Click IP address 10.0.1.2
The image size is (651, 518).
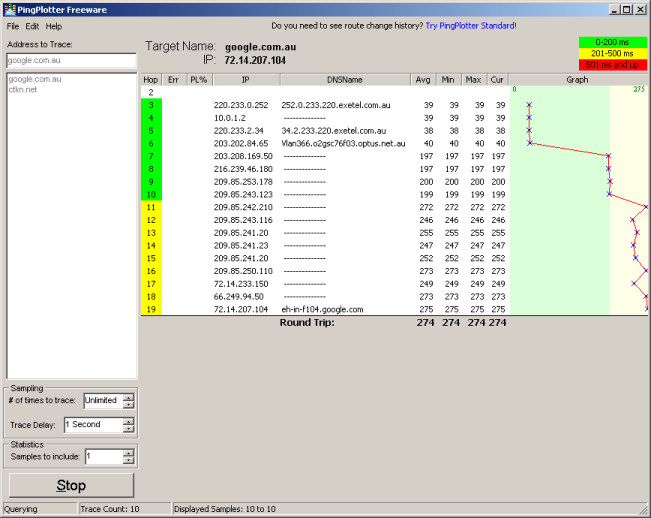[230, 118]
